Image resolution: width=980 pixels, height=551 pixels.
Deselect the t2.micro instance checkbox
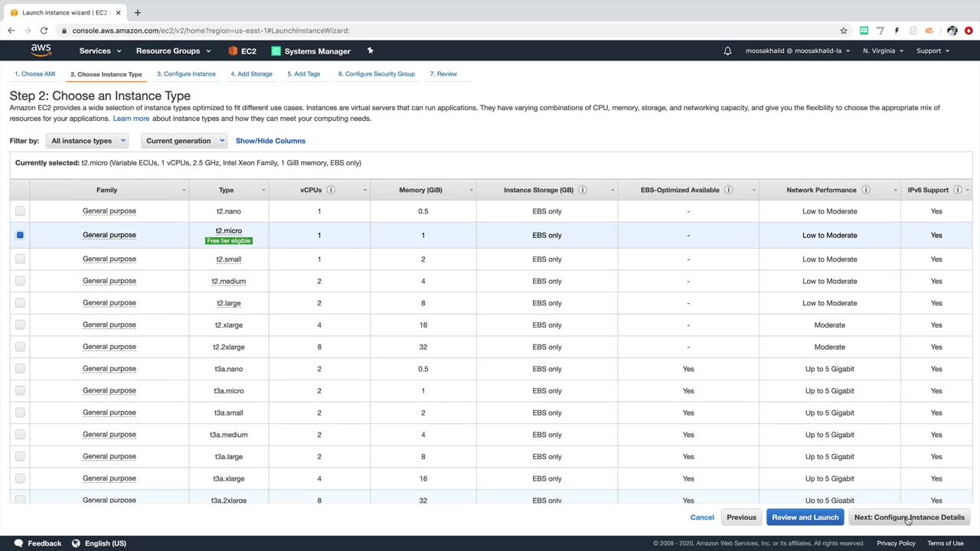(x=20, y=235)
